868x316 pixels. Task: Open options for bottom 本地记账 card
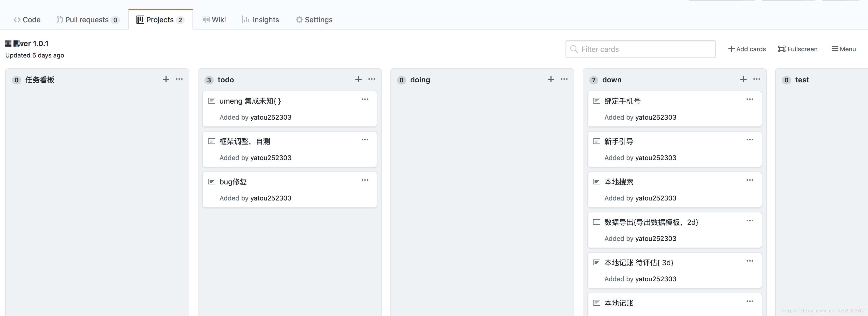[750, 301]
